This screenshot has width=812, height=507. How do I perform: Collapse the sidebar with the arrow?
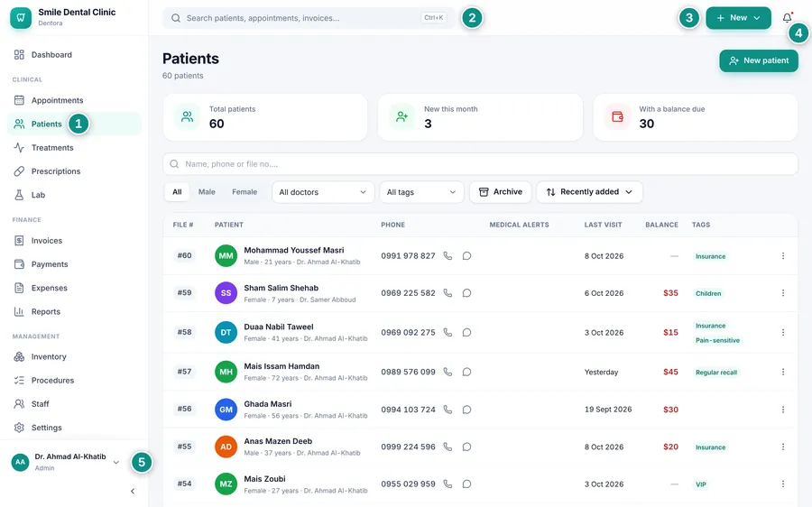pos(133,492)
